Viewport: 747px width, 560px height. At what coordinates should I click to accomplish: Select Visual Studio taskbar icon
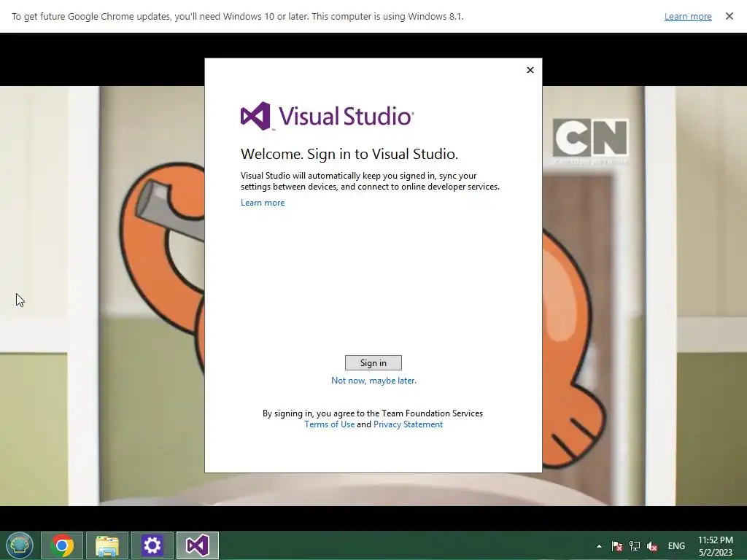click(198, 545)
